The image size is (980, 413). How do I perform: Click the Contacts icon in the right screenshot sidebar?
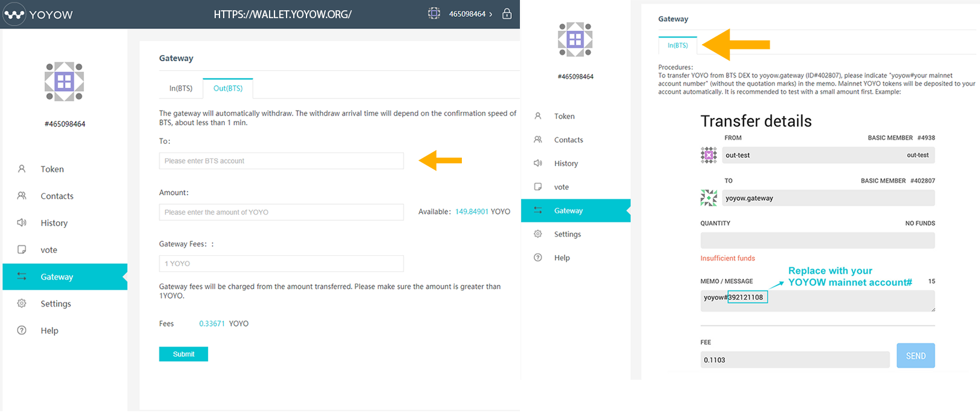(537, 140)
